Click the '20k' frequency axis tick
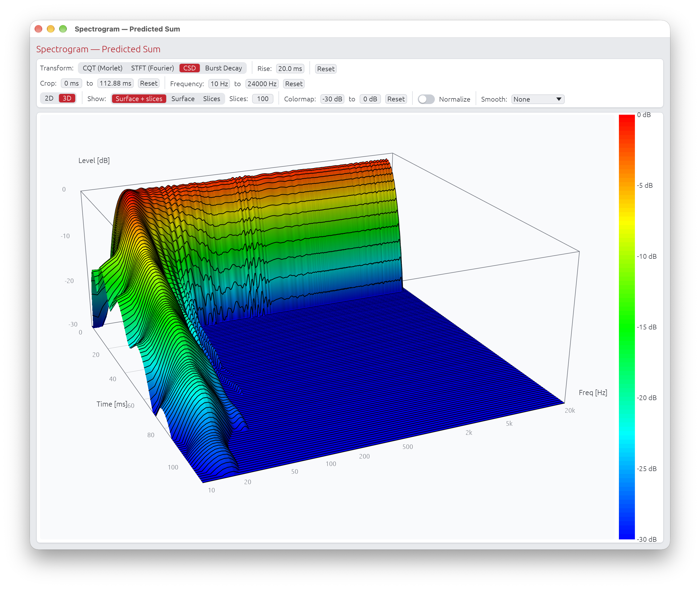 tap(570, 411)
